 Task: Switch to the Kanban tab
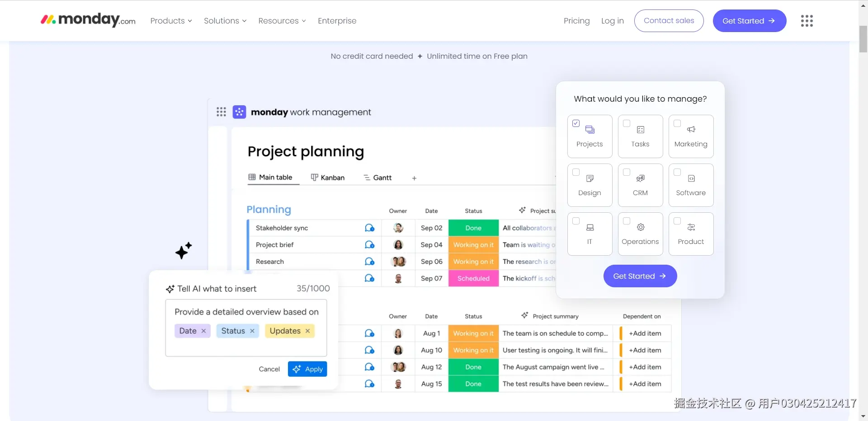coord(328,178)
